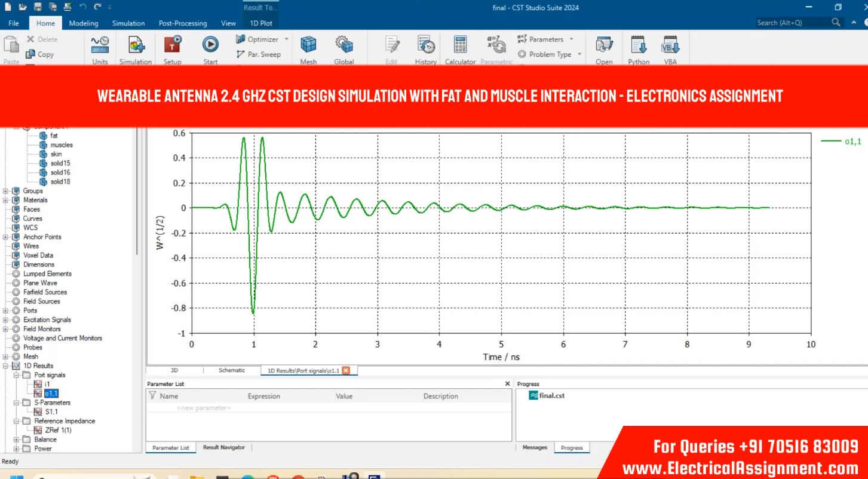Click the Search input box

pyautogui.click(x=792, y=23)
